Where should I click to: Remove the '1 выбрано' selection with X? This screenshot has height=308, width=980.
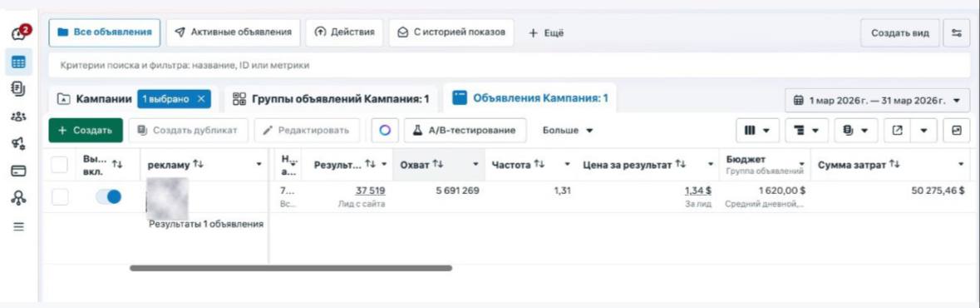pos(200,99)
